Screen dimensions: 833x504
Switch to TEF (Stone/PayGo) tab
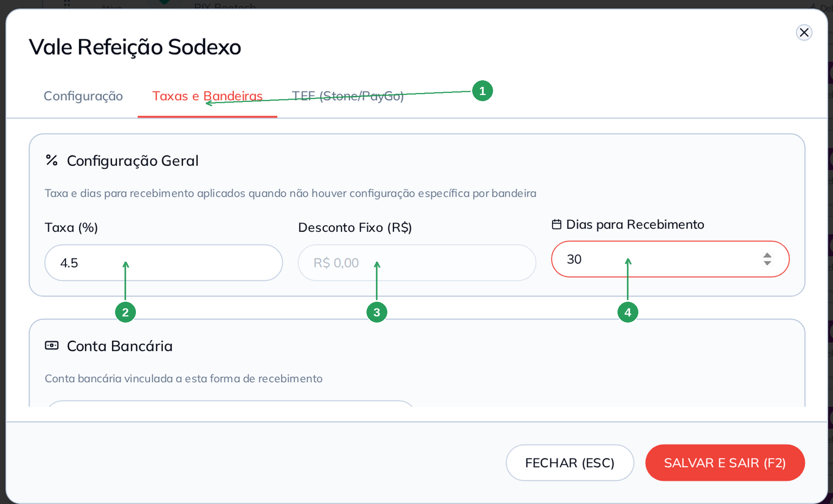tap(348, 96)
